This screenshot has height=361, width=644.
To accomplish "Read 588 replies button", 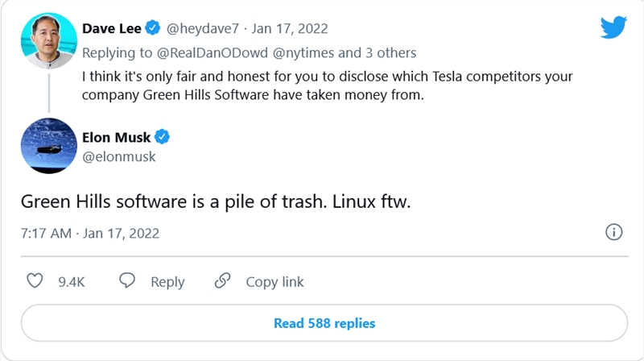I will pyautogui.click(x=324, y=323).
